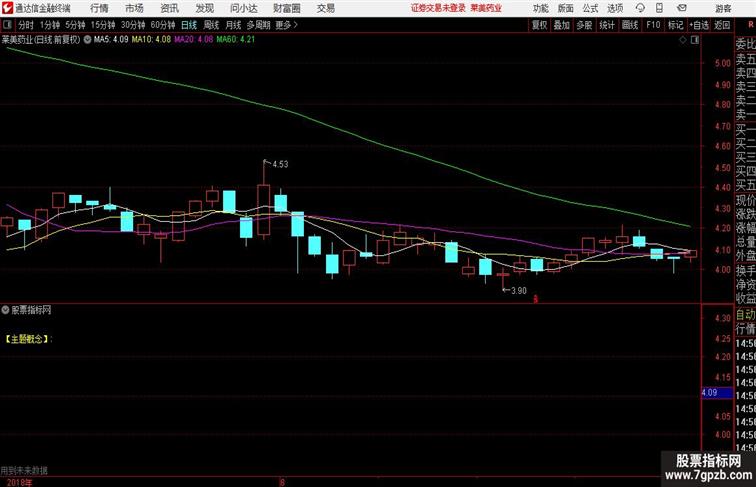This screenshot has height=487, width=756.
Task: Click the 游客 user label
Action: pos(723,8)
